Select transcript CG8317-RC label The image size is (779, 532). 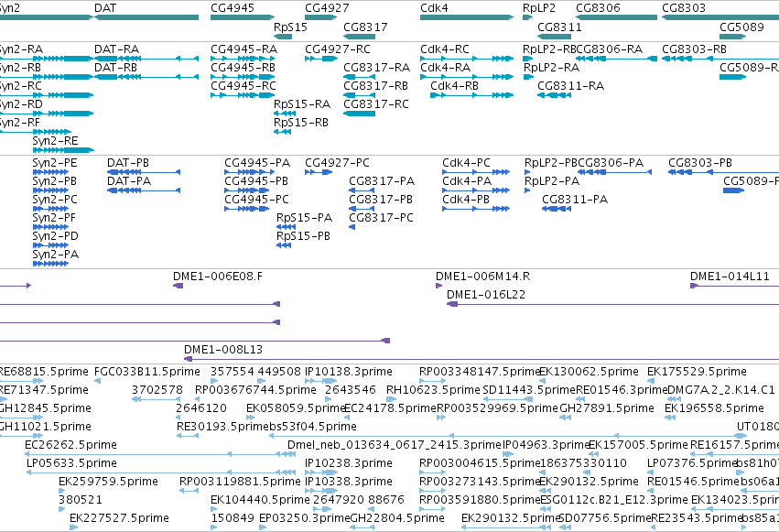[x=376, y=103]
